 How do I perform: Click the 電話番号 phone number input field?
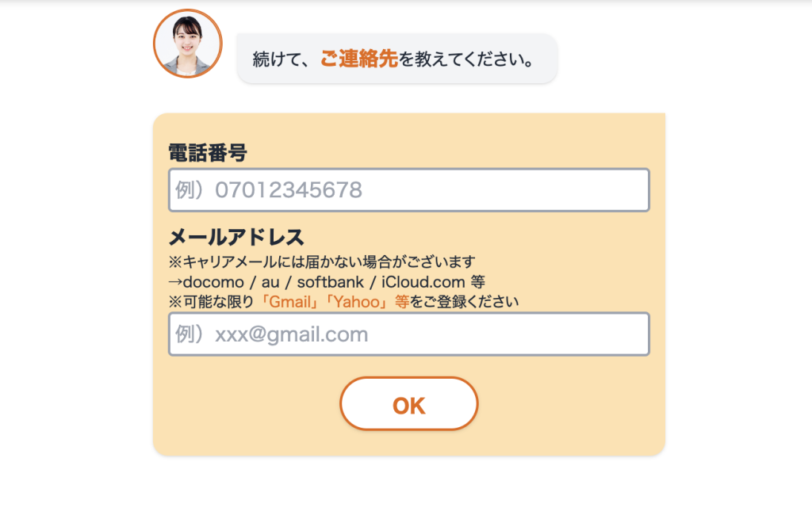coord(409,190)
